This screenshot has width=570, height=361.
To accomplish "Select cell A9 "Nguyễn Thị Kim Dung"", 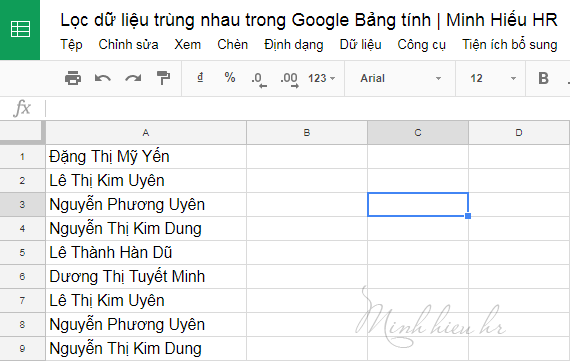I will (146, 349).
